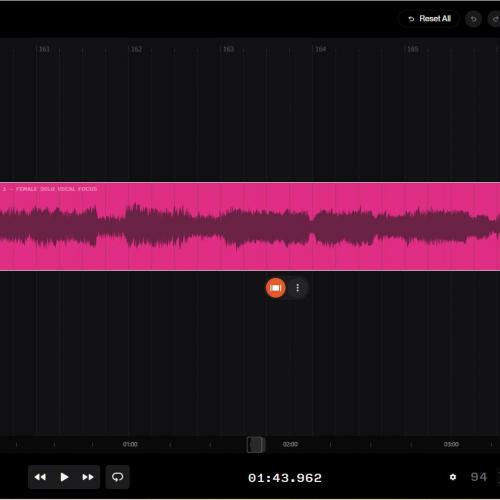Open the settings gear near tempo
The width and height of the screenshot is (500, 500).
[x=453, y=477]
